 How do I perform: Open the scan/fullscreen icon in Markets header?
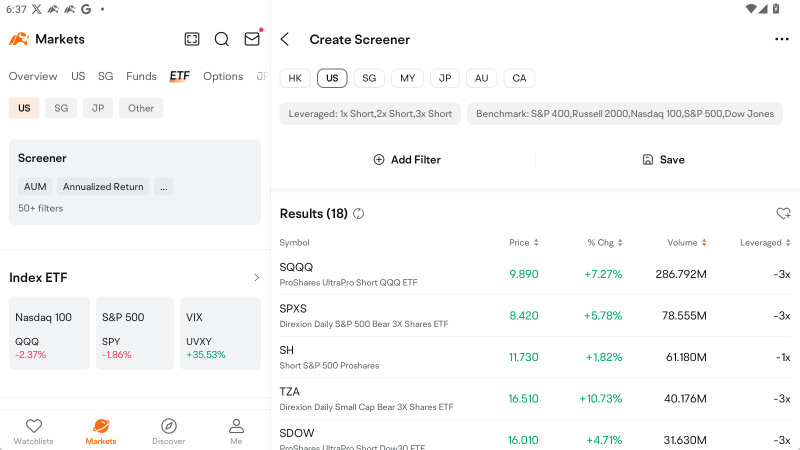[192, 39]
